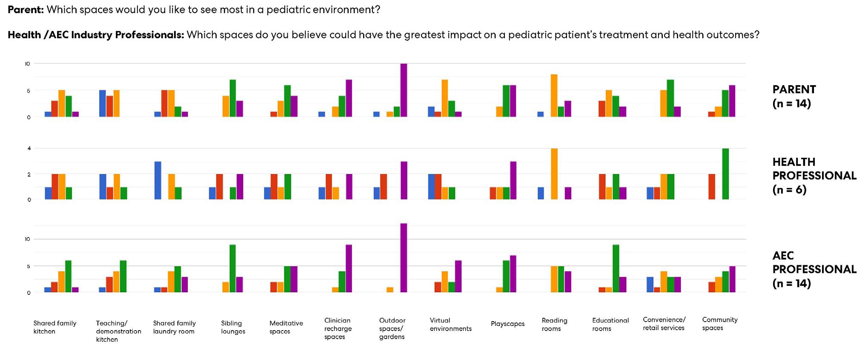Select the Playscapes axis label

(x=507, y=324)
